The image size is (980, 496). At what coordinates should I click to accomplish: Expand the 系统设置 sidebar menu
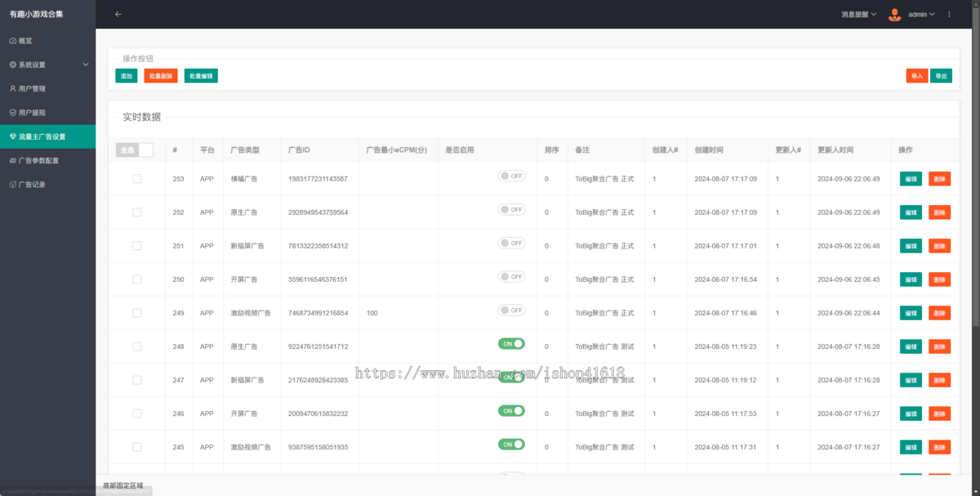(47, 65)
